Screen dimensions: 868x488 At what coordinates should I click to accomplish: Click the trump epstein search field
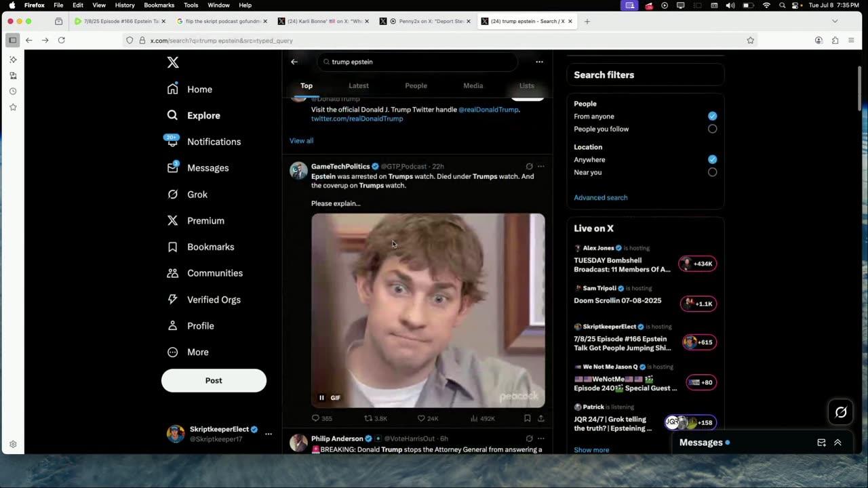pyautogui.click(x=417, y=62)
